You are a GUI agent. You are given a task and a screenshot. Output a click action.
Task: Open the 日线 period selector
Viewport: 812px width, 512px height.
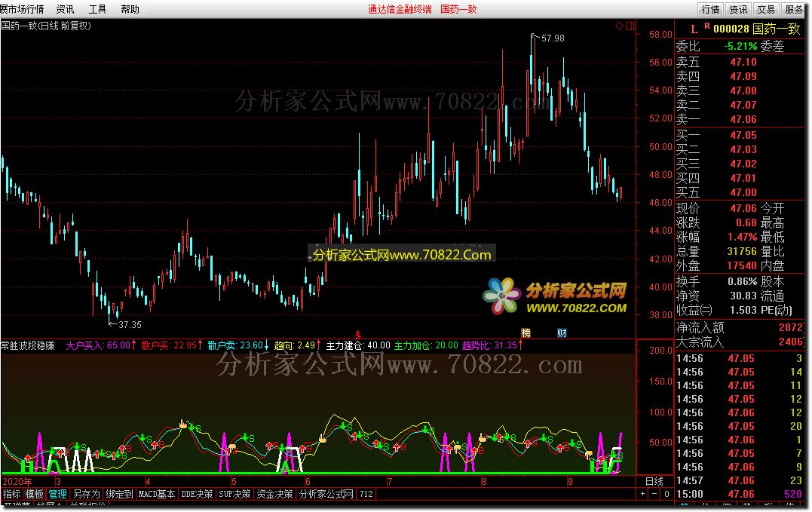[654, 481]
